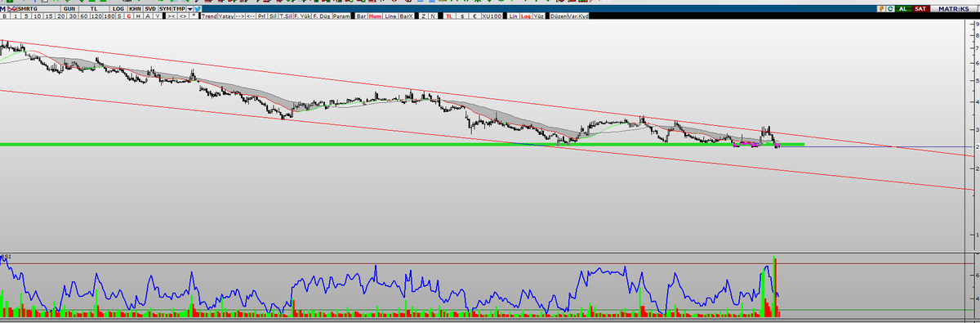This screenshot has height=323, width=980.
Task: Set currency to TL
Action: click(x=449, y=16)
